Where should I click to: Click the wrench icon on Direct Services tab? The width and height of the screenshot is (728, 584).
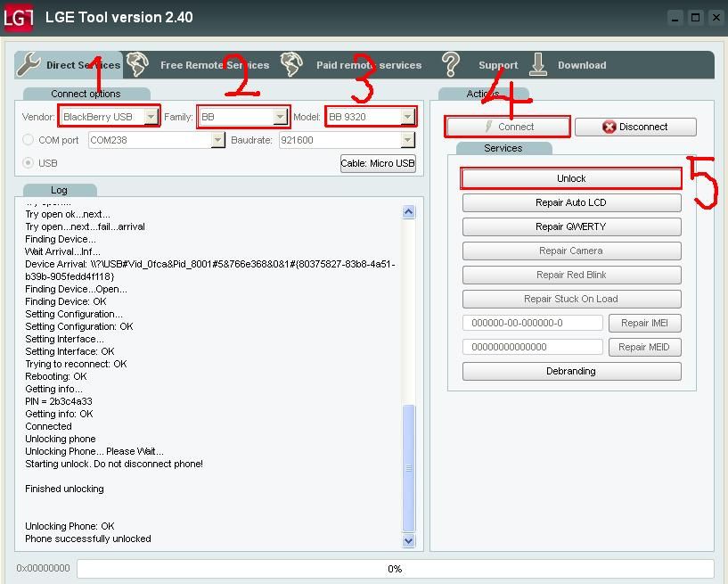(x=29, y=64)
